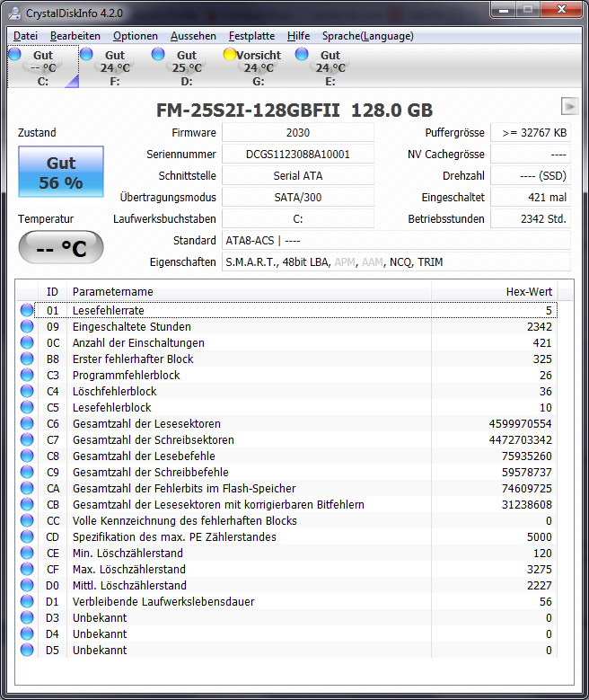Image resolution: width=589 pixels, height=700 pixels.
Task: Click status orb of Mittl. Löschzählerstand row
Action: 27,585
